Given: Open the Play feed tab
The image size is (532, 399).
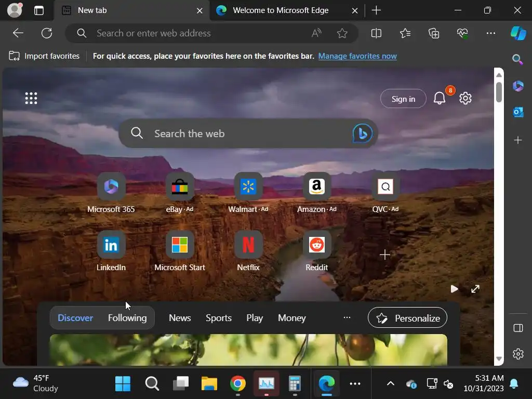Looking at the screenshot, I should pos(255,318).
